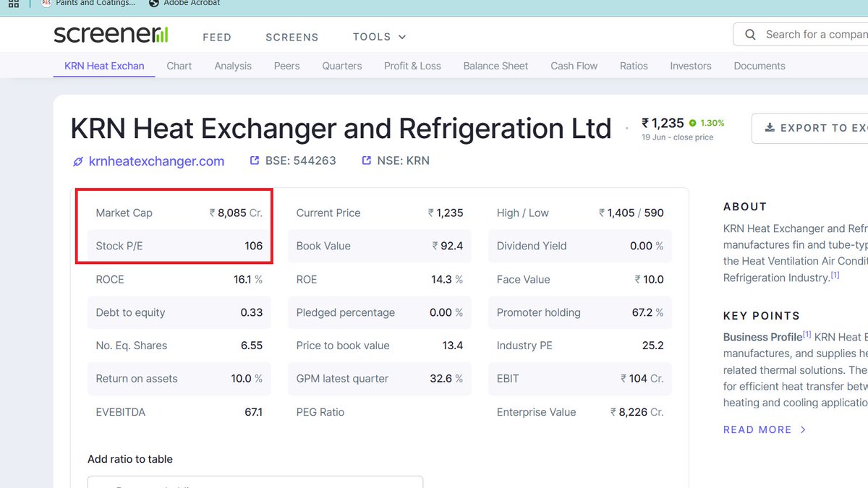Click the green price change indicator icon
This screenshot has height=488, width=868.
[x=693, y=123]
